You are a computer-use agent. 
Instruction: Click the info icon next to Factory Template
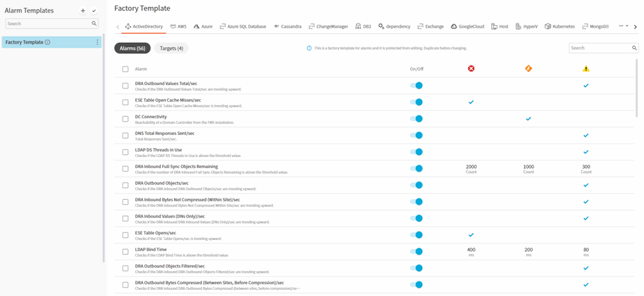pos(48,42)
